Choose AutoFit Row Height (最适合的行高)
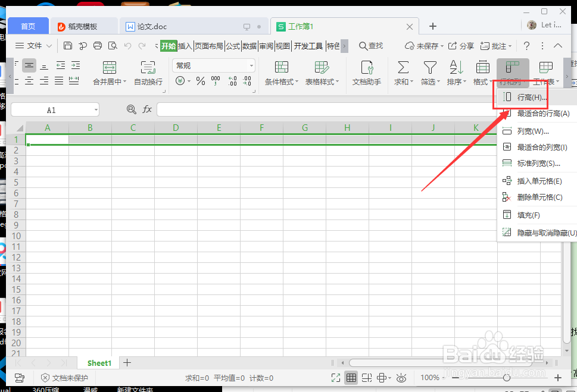This screenshot has width=577, height=392. (536, 114)
